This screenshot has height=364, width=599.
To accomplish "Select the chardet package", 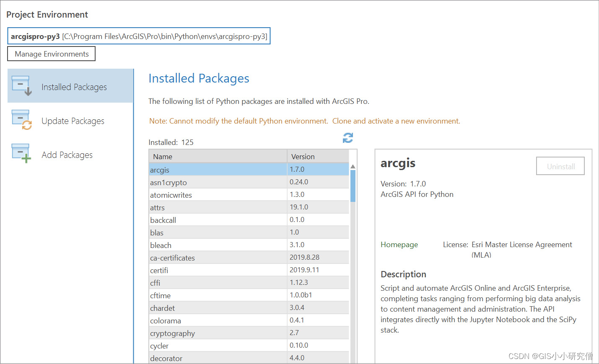I will [x=249, y=307].
